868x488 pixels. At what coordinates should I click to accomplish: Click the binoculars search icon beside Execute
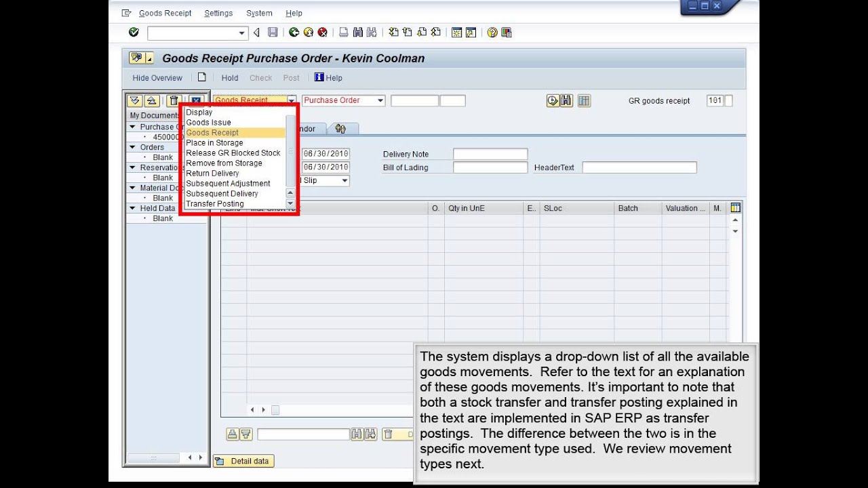pyautogui.click(x=566, y=100)
